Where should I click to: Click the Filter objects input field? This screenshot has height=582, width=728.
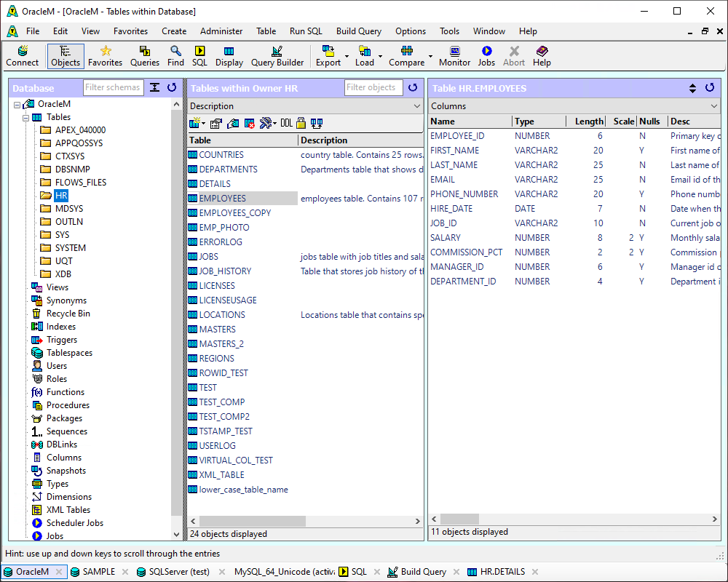(373, 87)
